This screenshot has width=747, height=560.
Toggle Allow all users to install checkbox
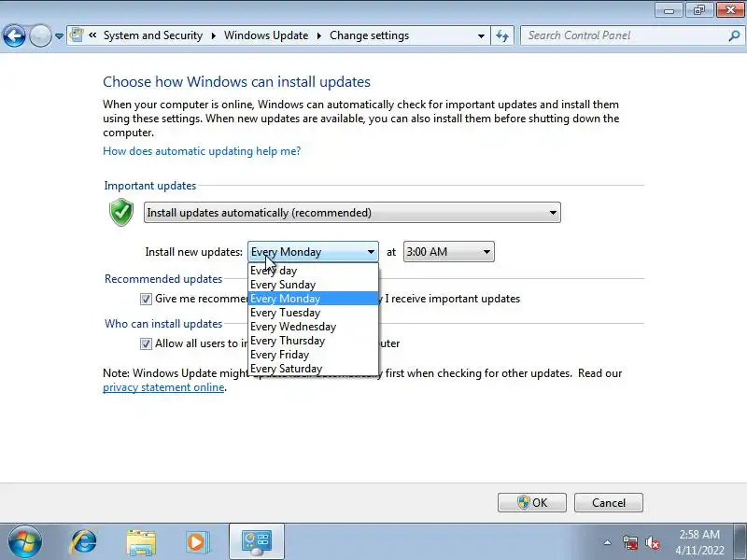coord(146,343)
